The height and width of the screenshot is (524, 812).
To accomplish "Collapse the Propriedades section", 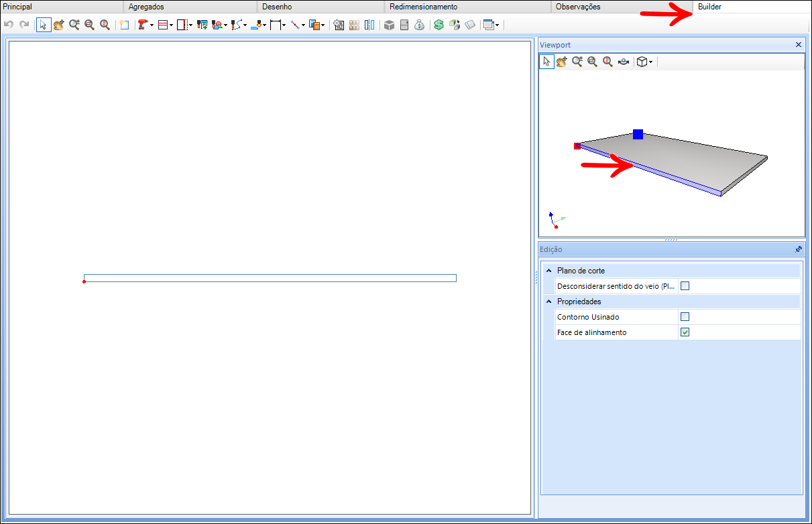I will pyautogui.click(x=548, y=302).
